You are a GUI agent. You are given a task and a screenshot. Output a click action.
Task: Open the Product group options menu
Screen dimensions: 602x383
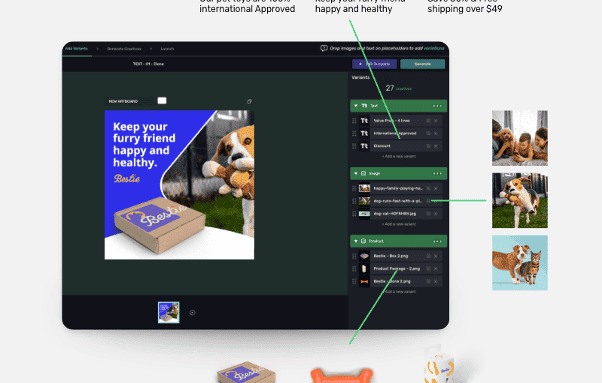[437, 241]
